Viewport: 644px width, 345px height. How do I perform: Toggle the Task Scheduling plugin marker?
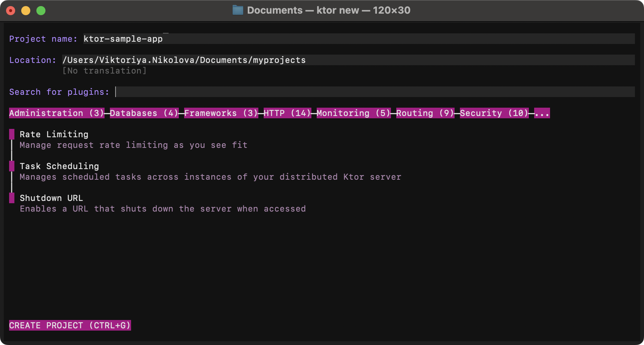click(12, 166)
